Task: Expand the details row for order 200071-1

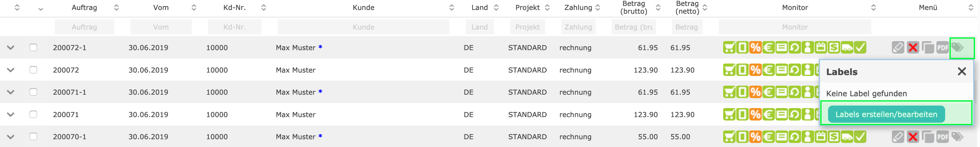Action: click(11, 92)
